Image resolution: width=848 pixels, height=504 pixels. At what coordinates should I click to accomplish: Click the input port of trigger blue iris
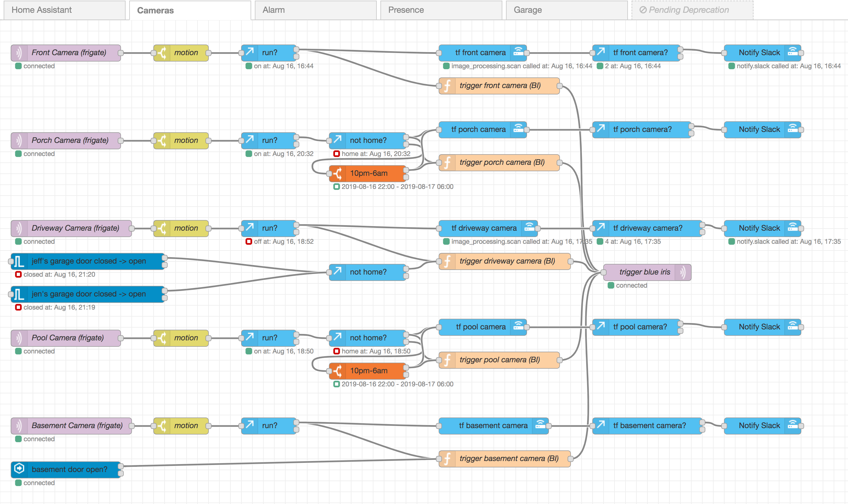pos(604,272)
